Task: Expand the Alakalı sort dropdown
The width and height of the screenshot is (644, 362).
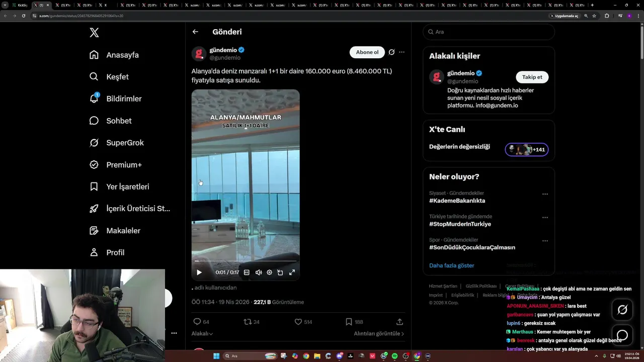Action: point(202,334)
